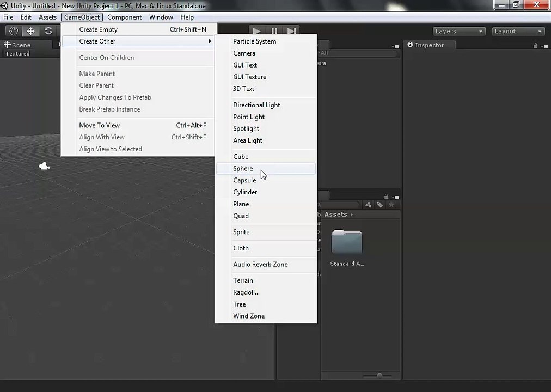Create an Audio Reverb Zone

point(266,265)
